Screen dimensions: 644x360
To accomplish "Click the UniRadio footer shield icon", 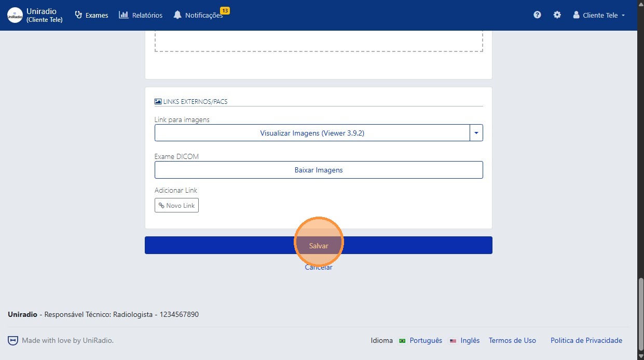I will 13,341.
